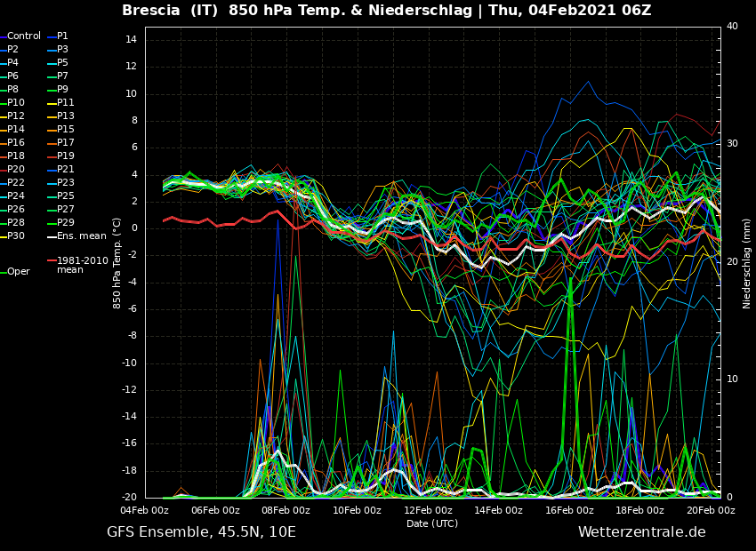The height and width of the screenshot is (551, 756).
Task: Click the 'P10' legend entry
Action: pyautogui.click(x=12, y=102)
